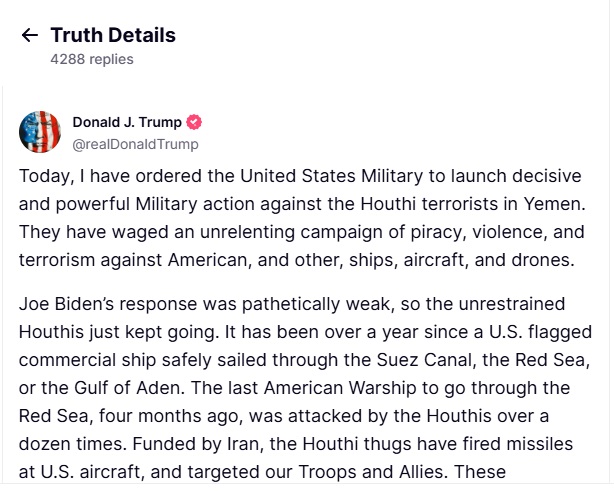
Task: Open Donald J. Trump's profile avatar
Action: tap(40, 132)
